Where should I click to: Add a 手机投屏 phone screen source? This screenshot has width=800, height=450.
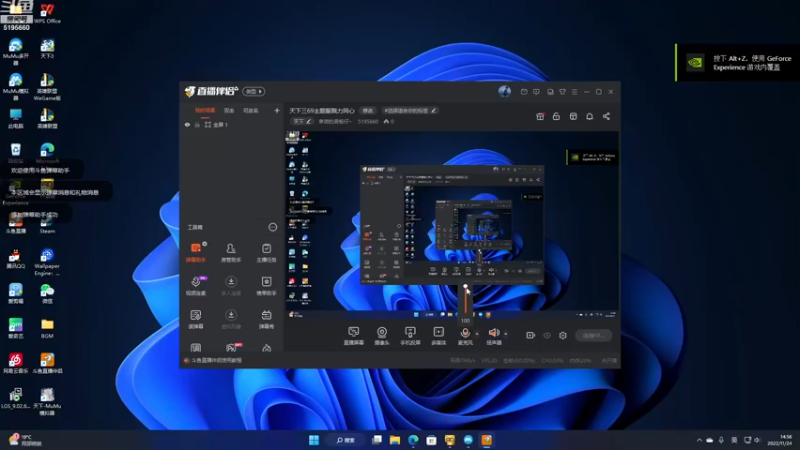(x=410, y=336)
